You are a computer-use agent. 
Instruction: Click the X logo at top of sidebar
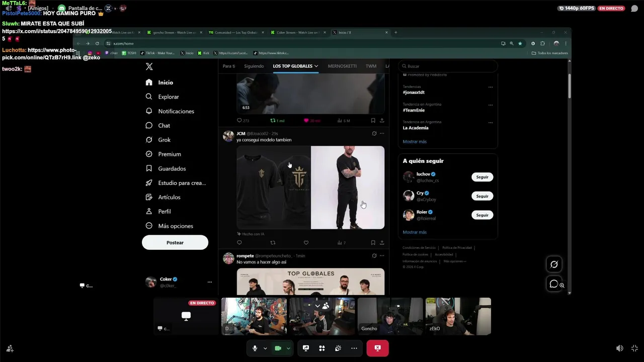click(x=149, y=66)
